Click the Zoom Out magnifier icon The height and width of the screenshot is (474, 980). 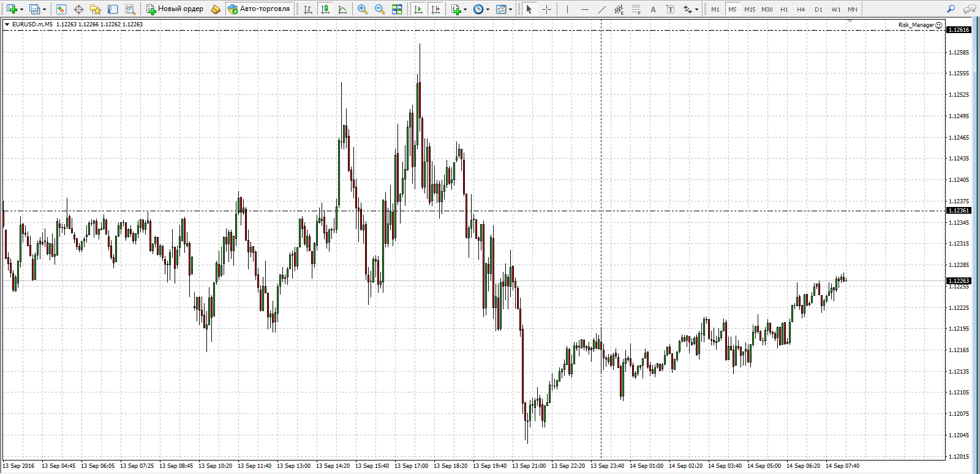(x=380, y=9)
